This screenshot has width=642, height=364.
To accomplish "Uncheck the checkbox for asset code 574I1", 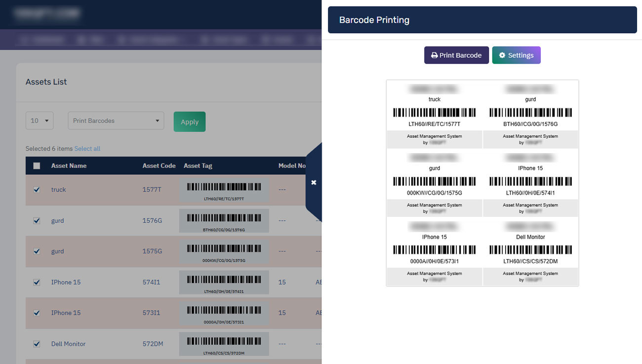I will tap(37, 283).
